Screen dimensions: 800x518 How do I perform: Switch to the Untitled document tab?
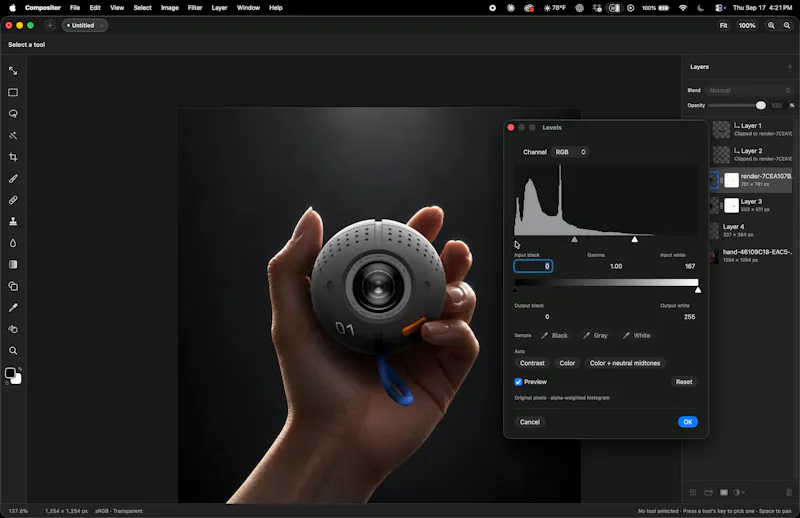click(x=85, y=26)
